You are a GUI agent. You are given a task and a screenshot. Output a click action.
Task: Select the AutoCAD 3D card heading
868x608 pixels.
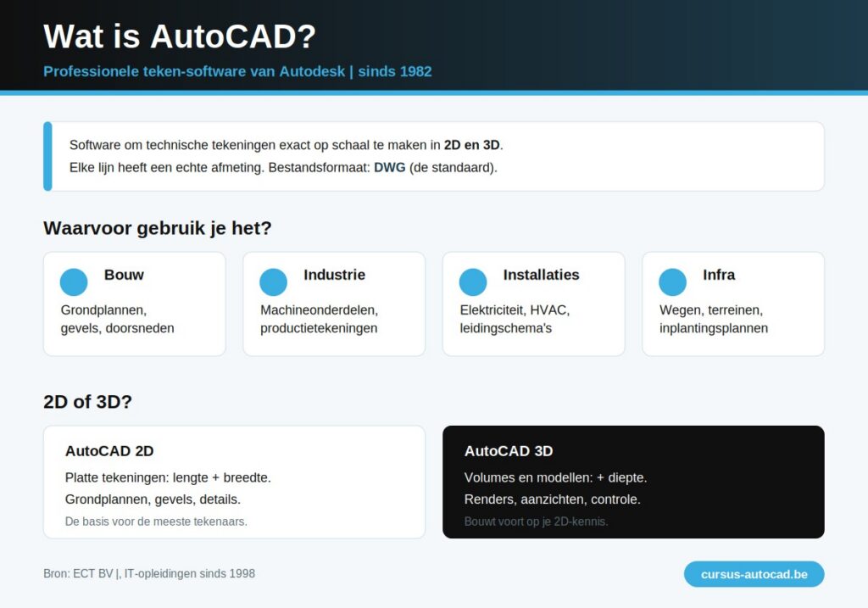pyautogui.click(x=509, y=451)
